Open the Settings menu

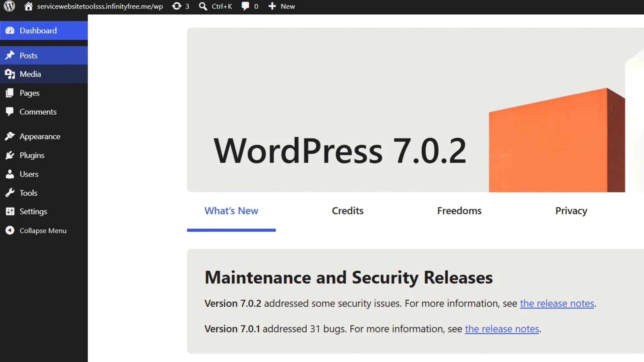[44, 211]
